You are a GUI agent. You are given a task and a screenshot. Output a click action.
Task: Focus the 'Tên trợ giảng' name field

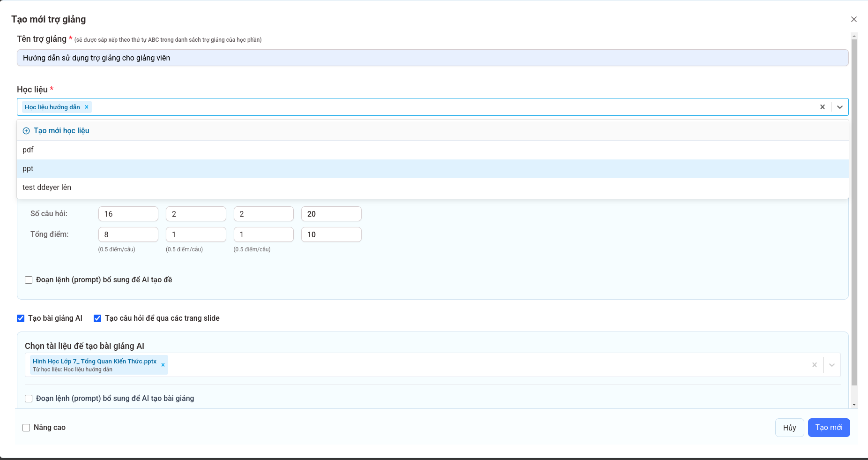[x=432, y=58]
